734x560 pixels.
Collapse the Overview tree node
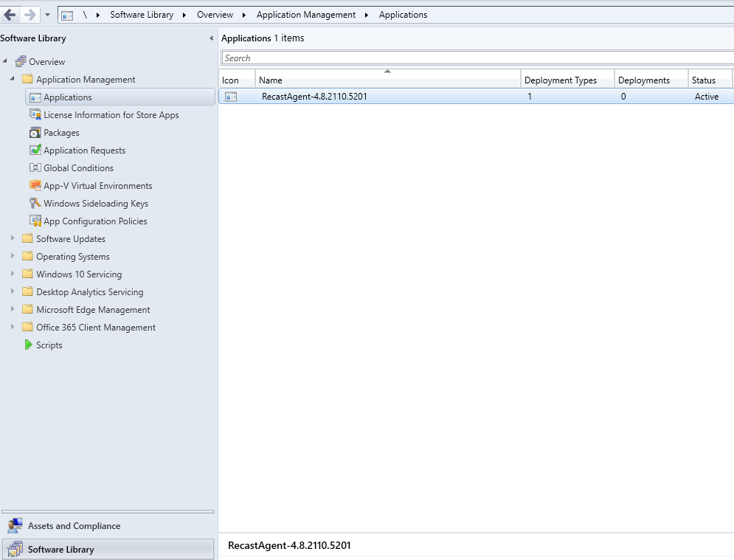click(5, 61)
